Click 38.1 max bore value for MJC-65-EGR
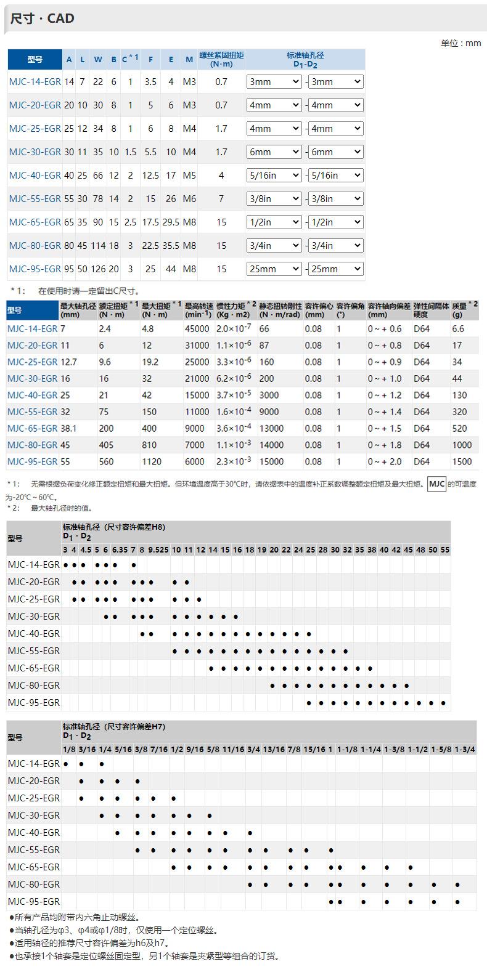Screen dimensions: 487x980 pos(69,428)
